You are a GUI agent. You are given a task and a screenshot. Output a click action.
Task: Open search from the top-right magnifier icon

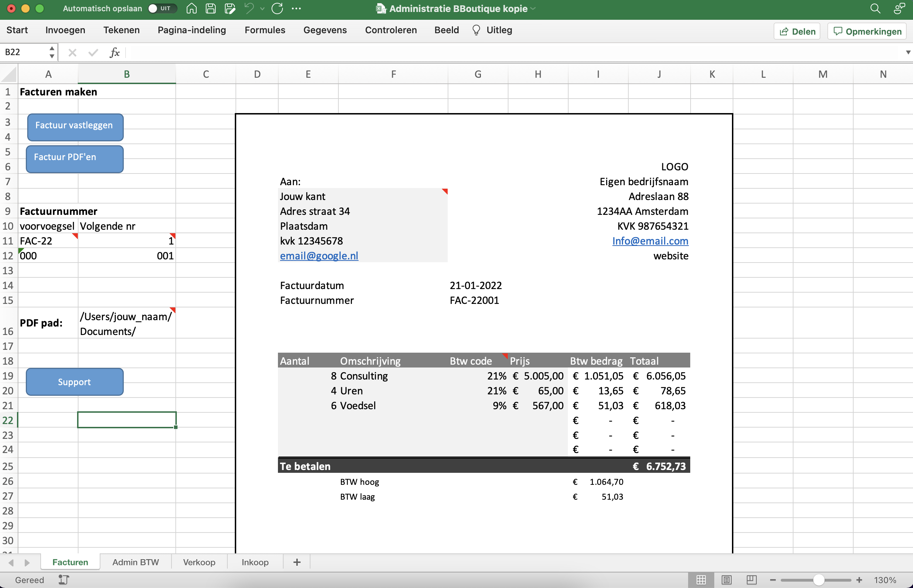pos(876,8)
